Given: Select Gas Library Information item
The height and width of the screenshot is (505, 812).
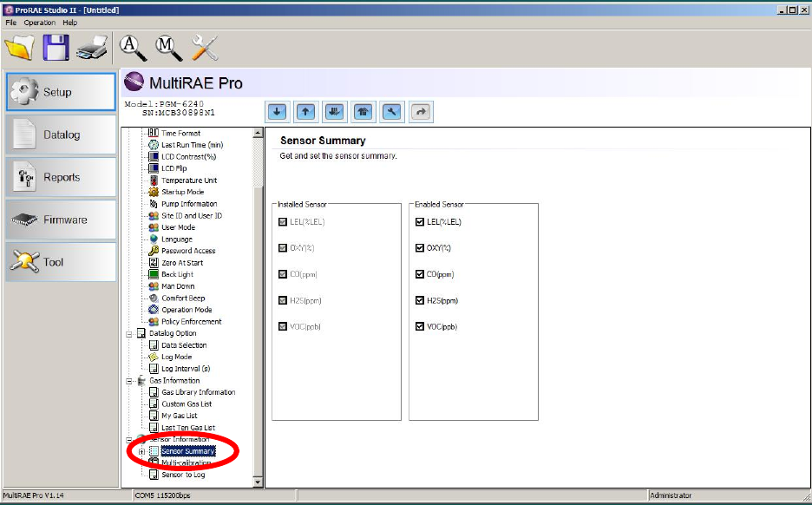Looking at the screenshot, I should 199,392.
